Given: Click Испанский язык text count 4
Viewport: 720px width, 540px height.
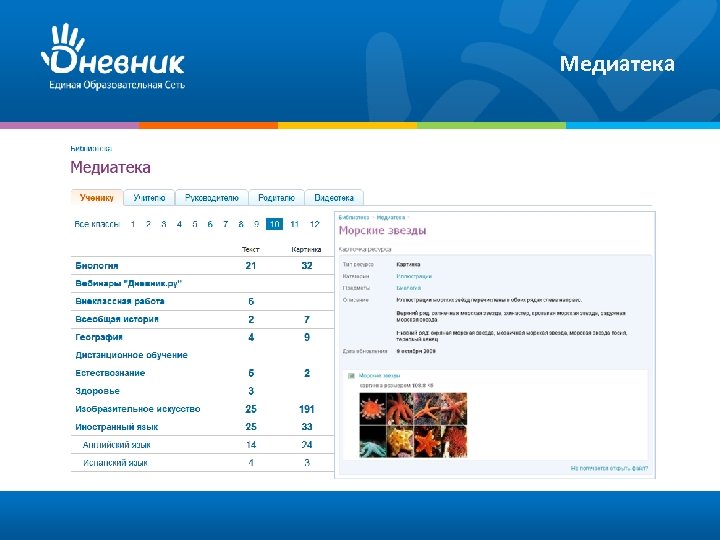Looking at the screenshot, I should click(x=251, y=462).
